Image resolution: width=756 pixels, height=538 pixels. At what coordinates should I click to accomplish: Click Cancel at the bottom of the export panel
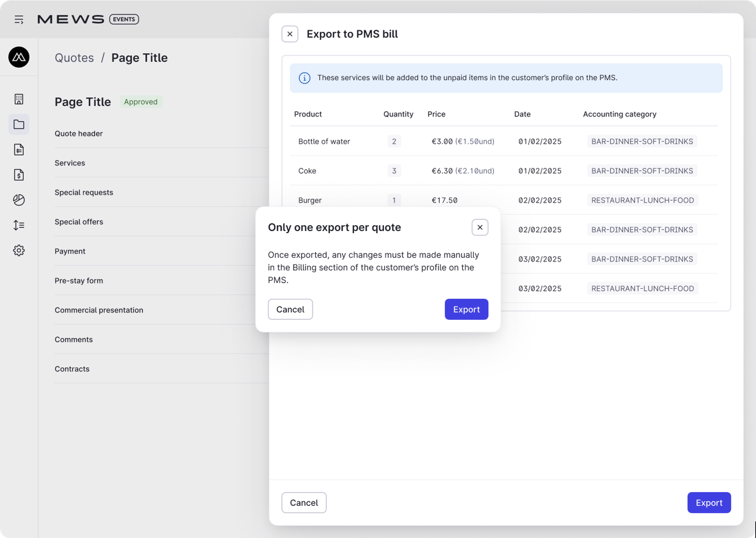[x=304, y=503]
